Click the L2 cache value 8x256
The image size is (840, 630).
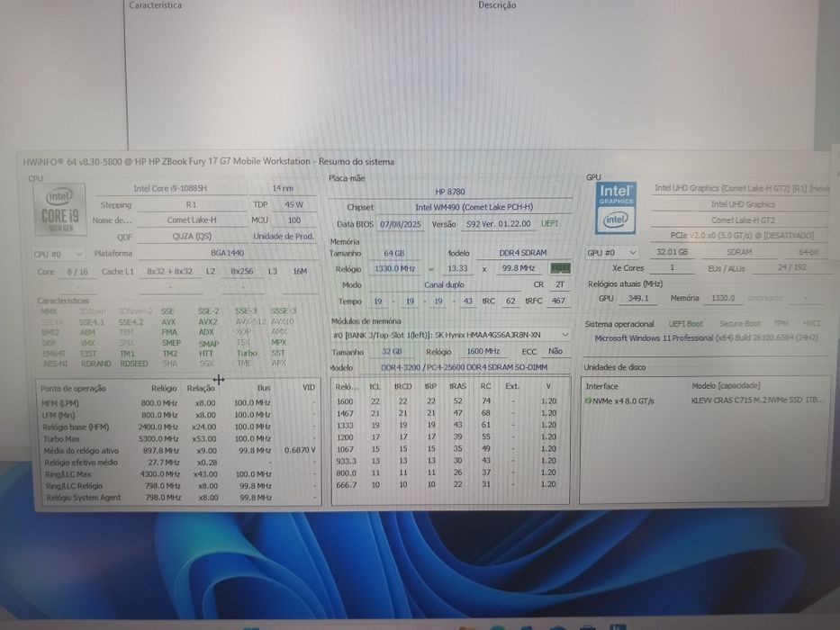242,272
